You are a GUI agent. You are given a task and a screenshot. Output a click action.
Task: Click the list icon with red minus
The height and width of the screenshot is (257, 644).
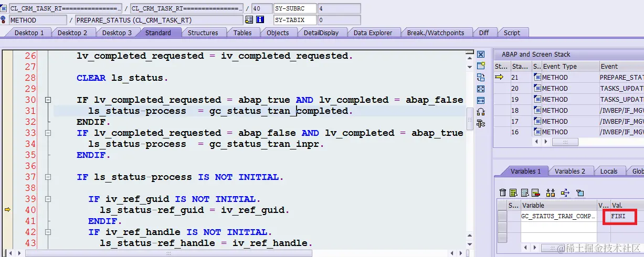pyautogui.click(x=536, y=193)
